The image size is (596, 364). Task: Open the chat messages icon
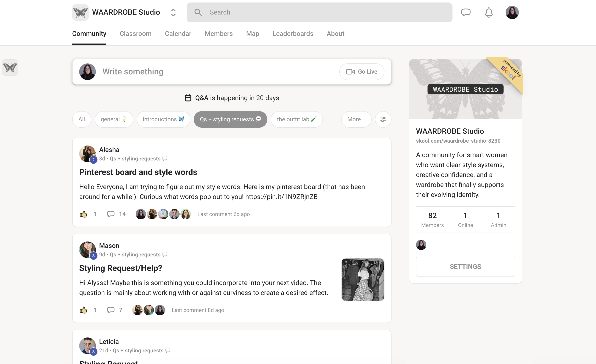point(466,12)
